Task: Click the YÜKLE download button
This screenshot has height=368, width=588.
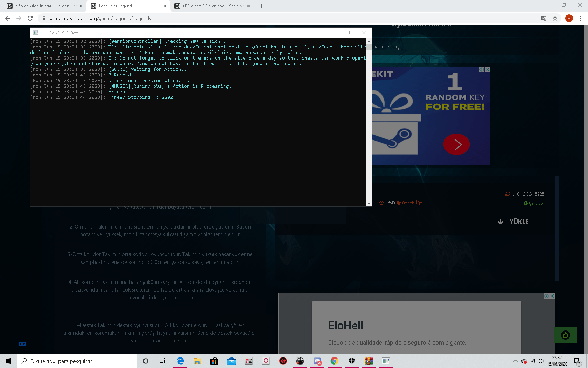Action: [x=513, y=222]
